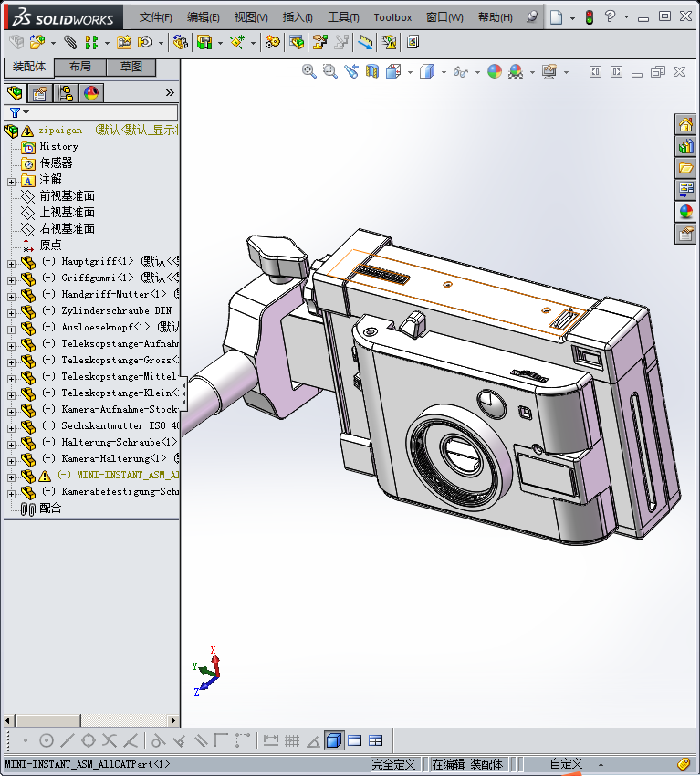Image resolution: width=700 pixels, height=776 pixels.
Task: Click the Edit Appearance color sphere icon
Action: (495, 71)
